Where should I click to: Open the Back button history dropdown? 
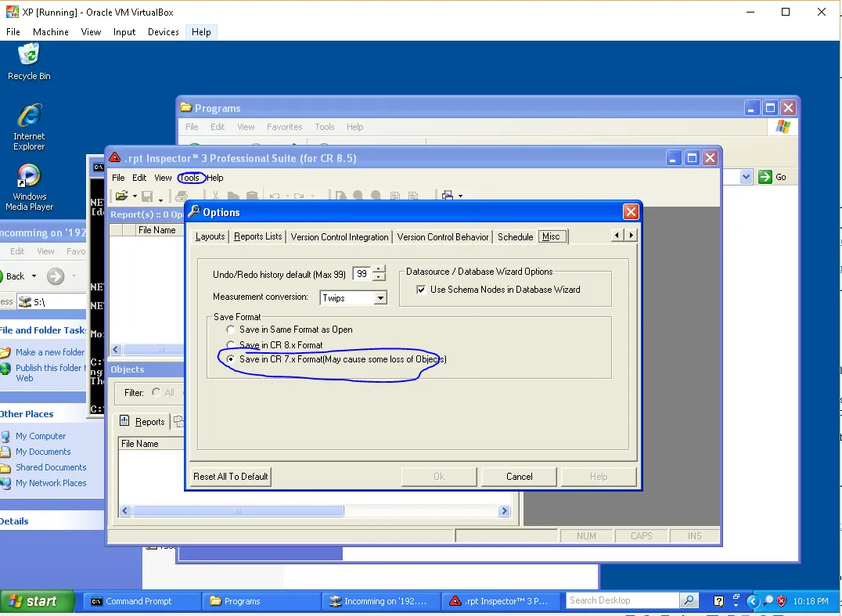coord(34,276)
